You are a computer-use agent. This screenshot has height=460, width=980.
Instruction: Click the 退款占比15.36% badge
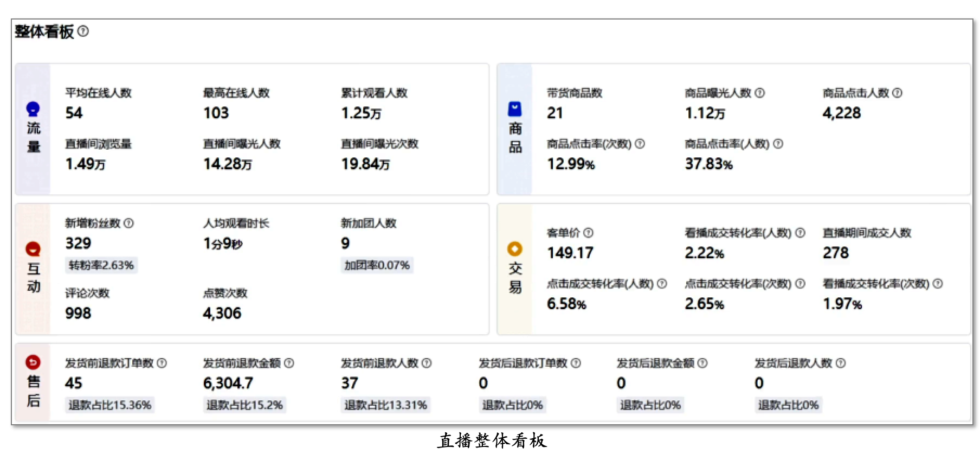click(110, 405)
